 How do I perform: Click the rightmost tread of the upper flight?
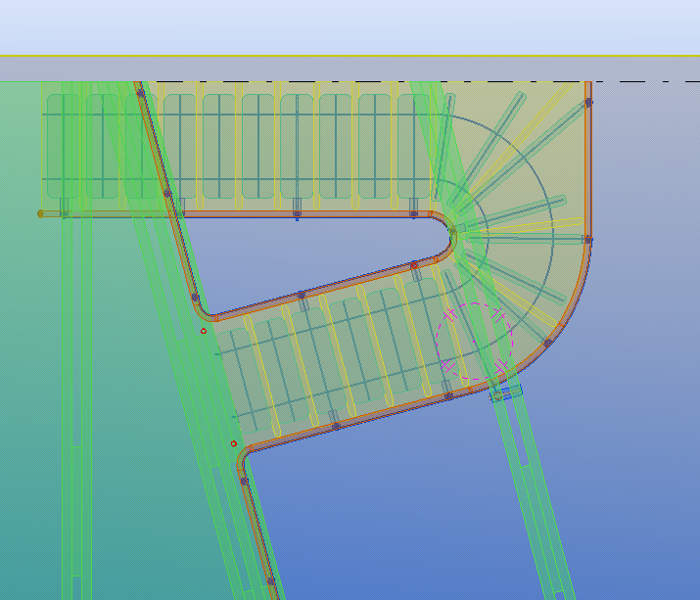tap(412, 147)
